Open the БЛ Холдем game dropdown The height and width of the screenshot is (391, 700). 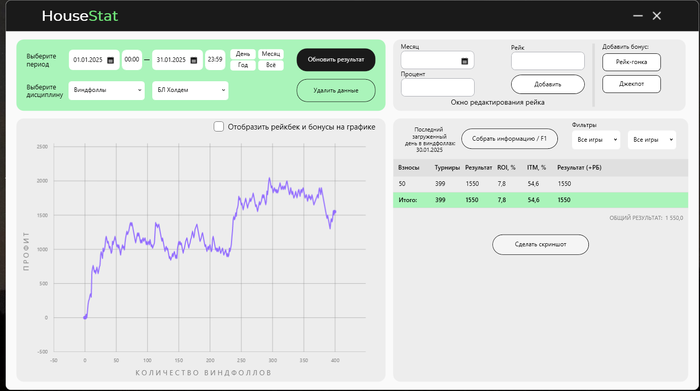pos(190,90)
